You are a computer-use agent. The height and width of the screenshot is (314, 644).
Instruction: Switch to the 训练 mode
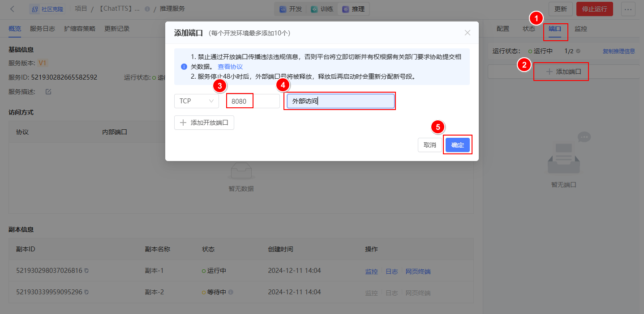coord(322,9)
